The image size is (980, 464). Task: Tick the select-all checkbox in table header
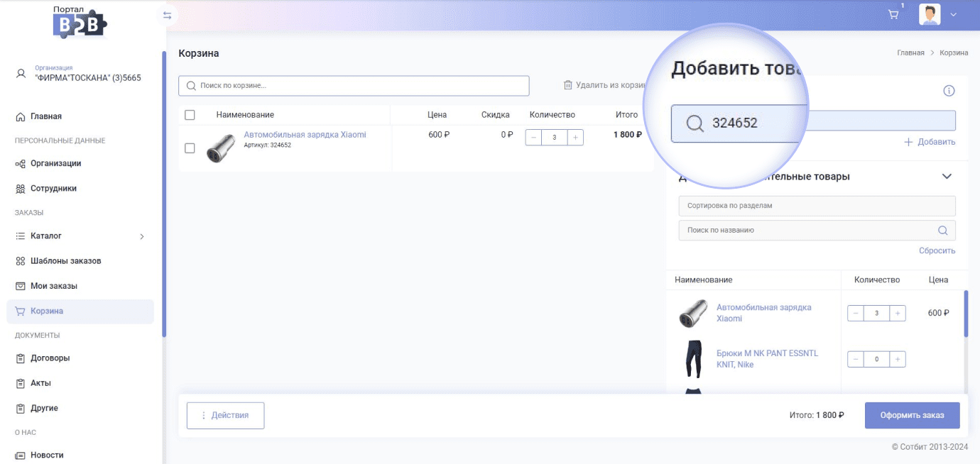[x=190, y=115]
